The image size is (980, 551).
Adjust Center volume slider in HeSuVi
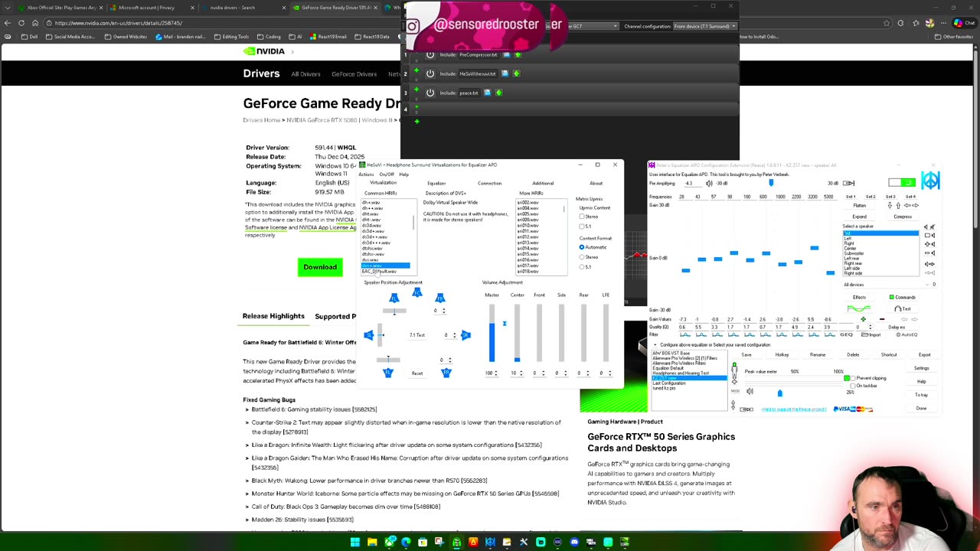(517, 333)
